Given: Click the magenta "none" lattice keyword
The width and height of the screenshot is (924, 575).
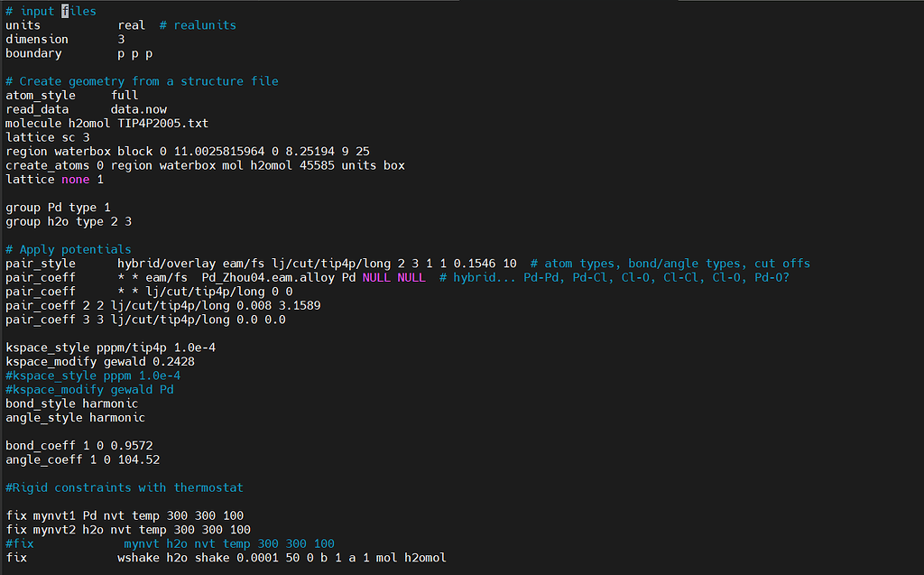Looking at the screenshot, I should click(x=76, y=180).
